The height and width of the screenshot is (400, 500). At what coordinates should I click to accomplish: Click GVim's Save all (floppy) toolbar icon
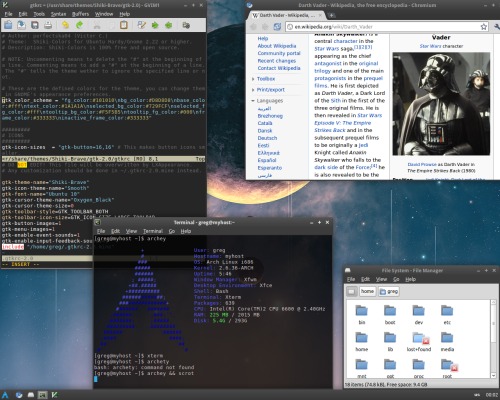click(x=35, y=25)
